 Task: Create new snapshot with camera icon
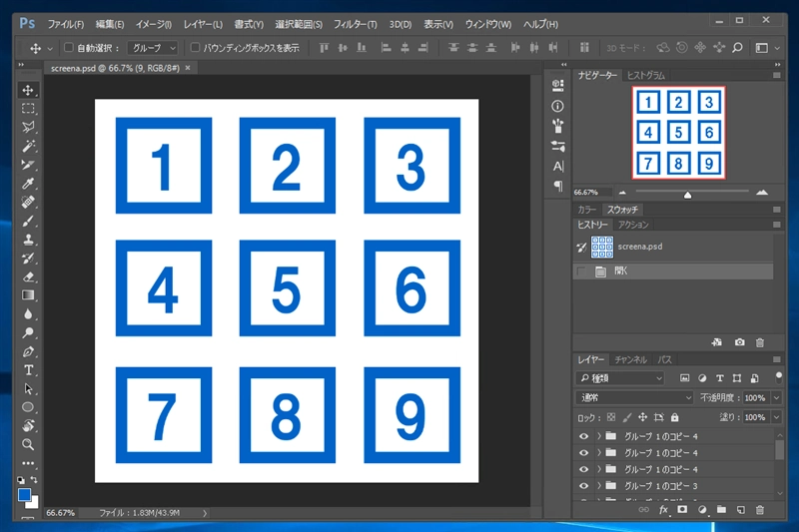coord(739,342)
